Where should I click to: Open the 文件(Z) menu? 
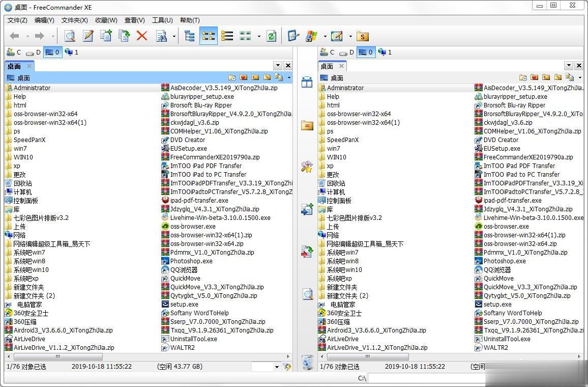(17, 20)
